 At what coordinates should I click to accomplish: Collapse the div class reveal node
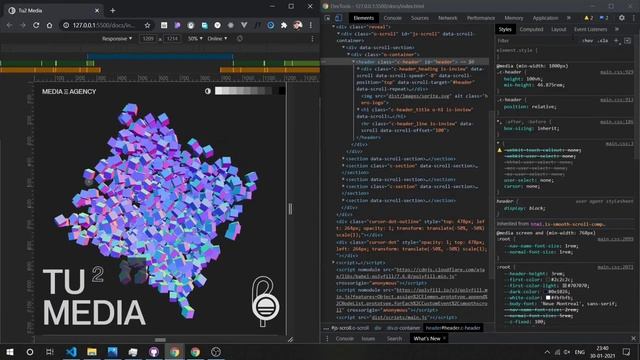pos(333,27)
